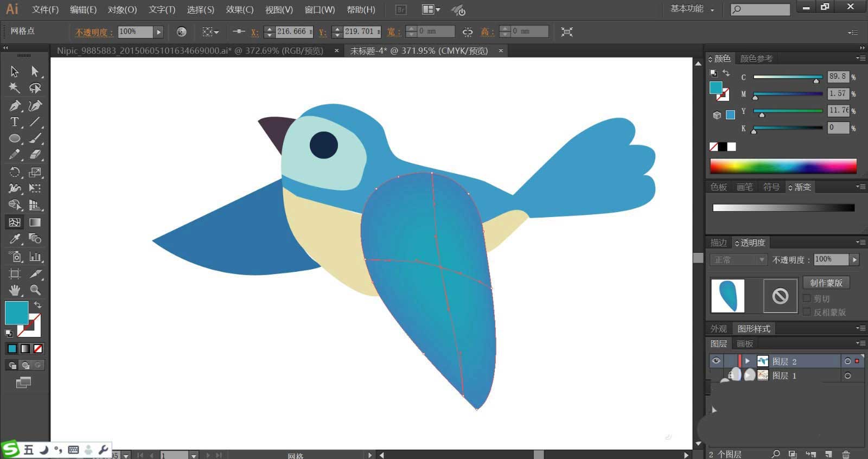Select the Mesh tool
The image size is (868, 459).
pos(15,222)
